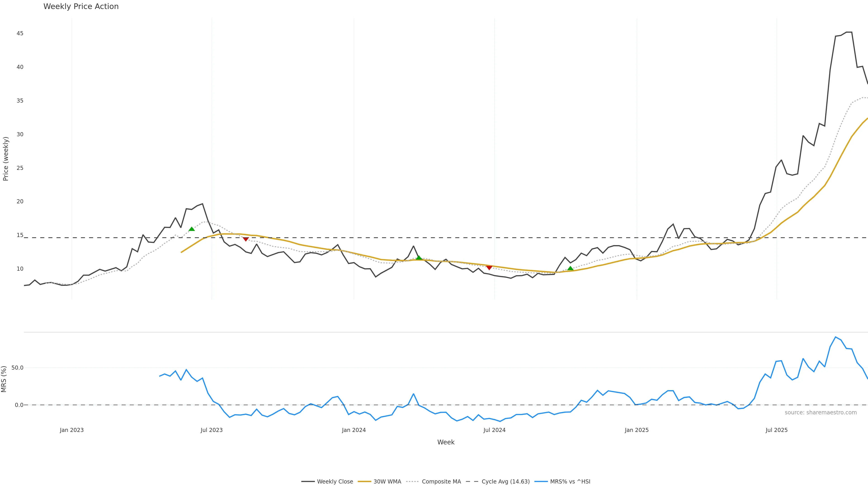This screenshot has width=868, height=488.
Task: Select the Jan 2024 x-axis tick label
Action: click(x=354, y=430)
